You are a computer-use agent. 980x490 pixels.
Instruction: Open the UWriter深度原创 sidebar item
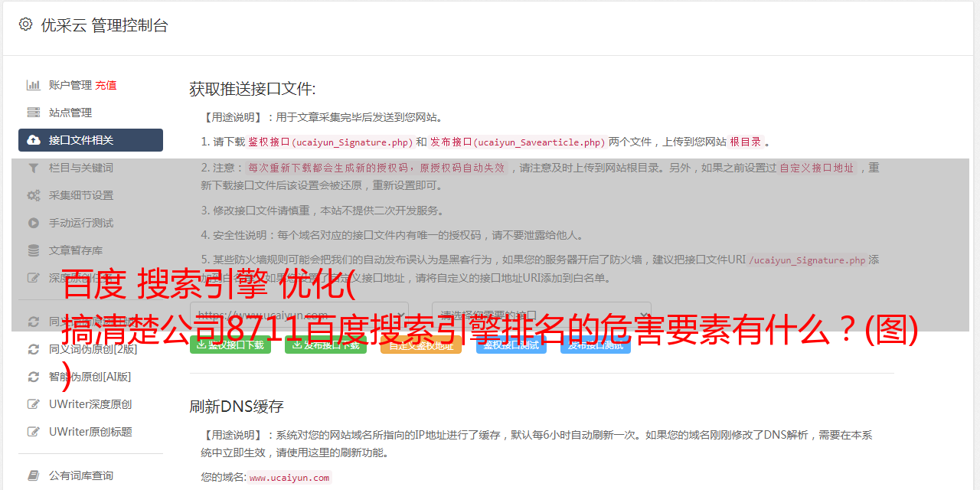pyautogui.click(x=90, y=404)
